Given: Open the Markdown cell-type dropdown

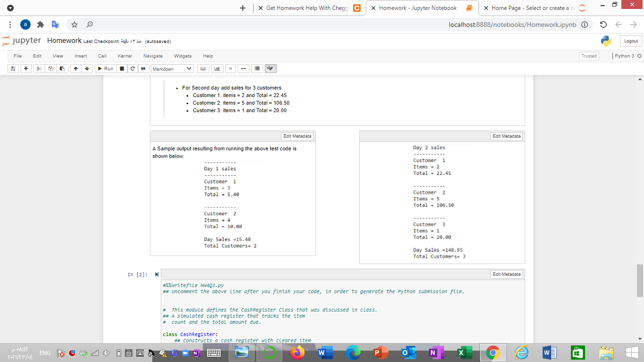Looking at the screenshot, I should pos(172,68).
